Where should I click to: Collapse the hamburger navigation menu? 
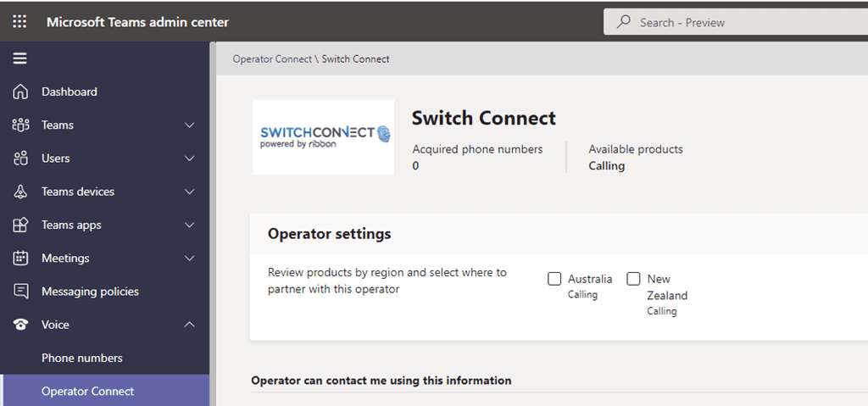tap(19, 58)
